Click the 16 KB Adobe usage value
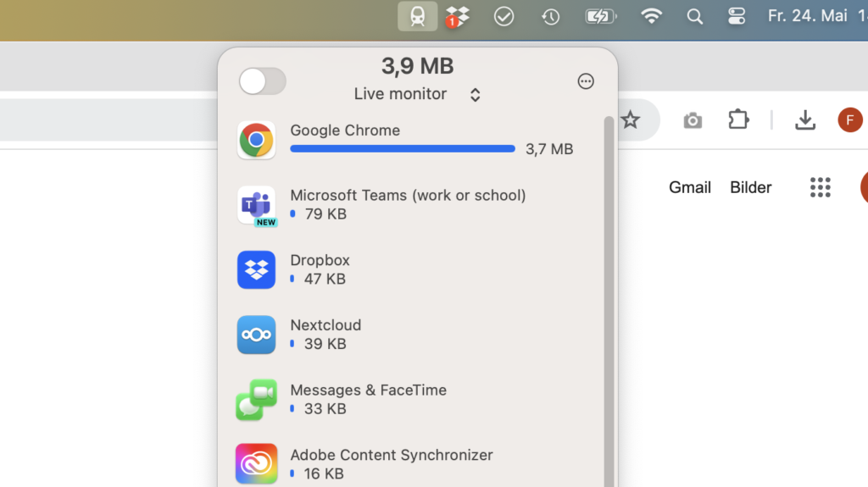 coord(324,473)
